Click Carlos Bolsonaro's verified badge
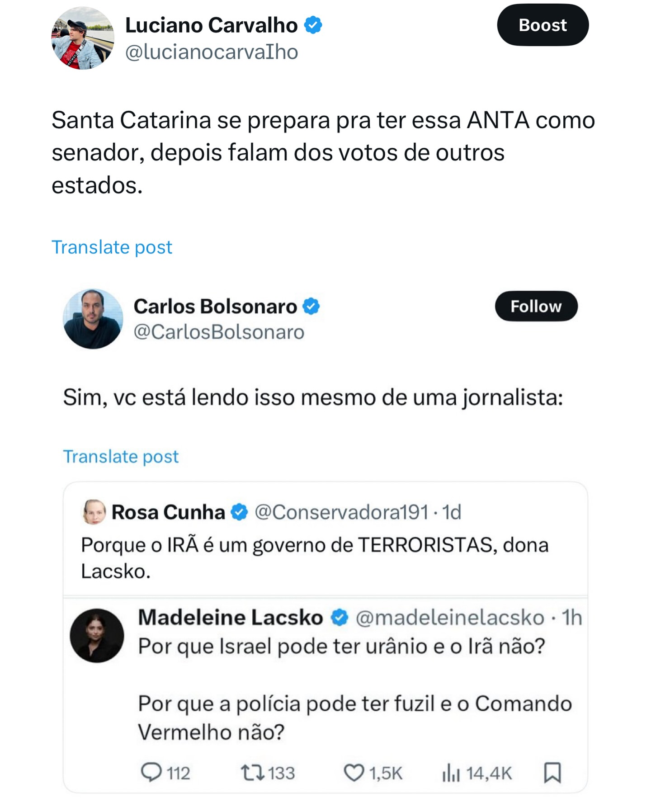Viewport: 651px width, 812px height. coord(311,306)
